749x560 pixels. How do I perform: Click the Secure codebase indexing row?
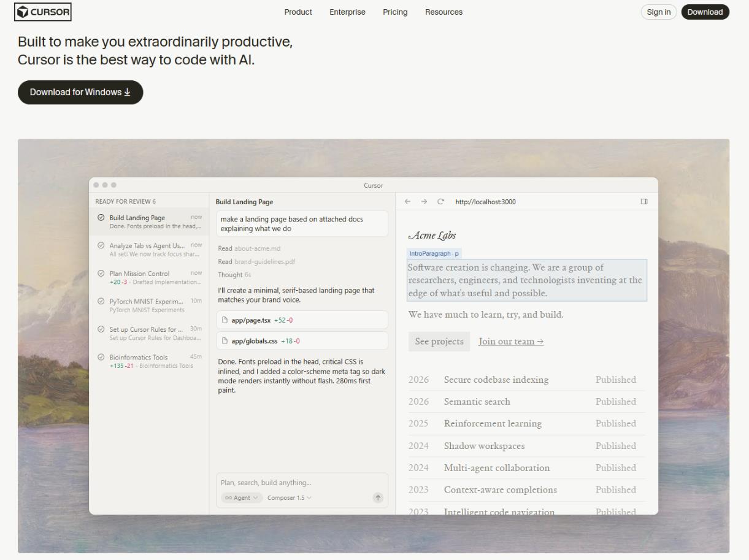(526, 380)
